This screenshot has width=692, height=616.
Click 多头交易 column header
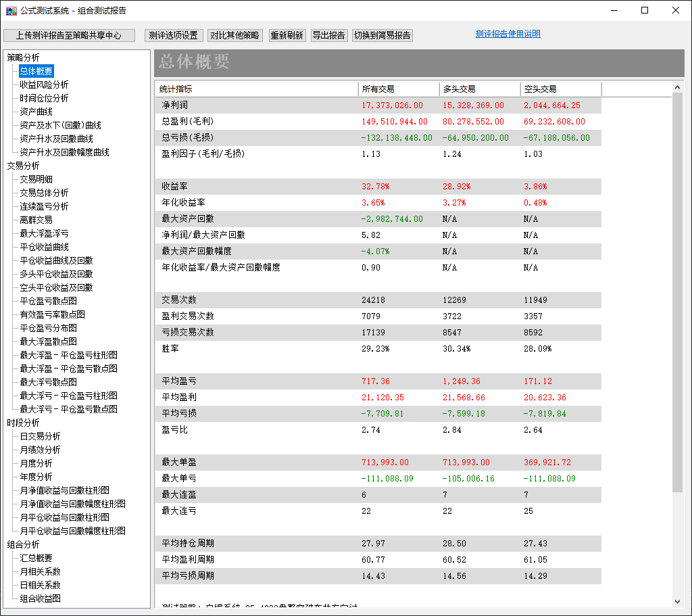tap(480, 89)
